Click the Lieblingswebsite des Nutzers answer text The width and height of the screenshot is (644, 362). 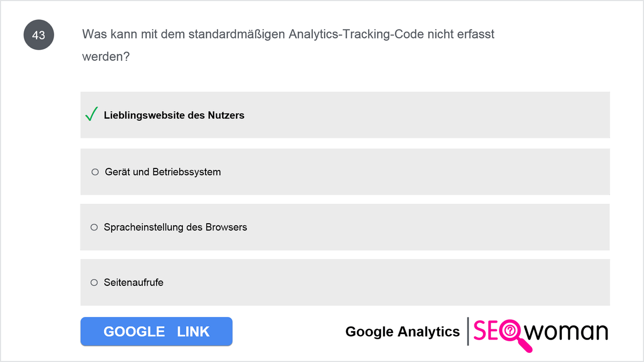(174, 115)
